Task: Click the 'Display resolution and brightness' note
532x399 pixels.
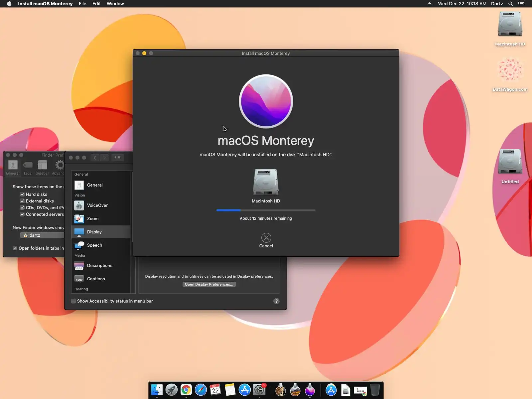Action: coord(209,276)
